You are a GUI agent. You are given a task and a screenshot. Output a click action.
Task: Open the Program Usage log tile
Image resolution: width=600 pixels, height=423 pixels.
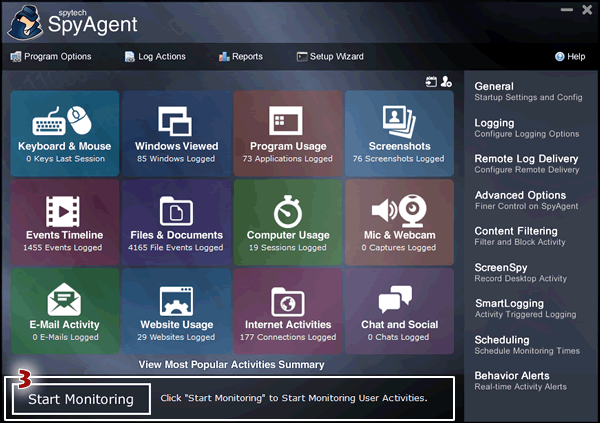[288, 133]
